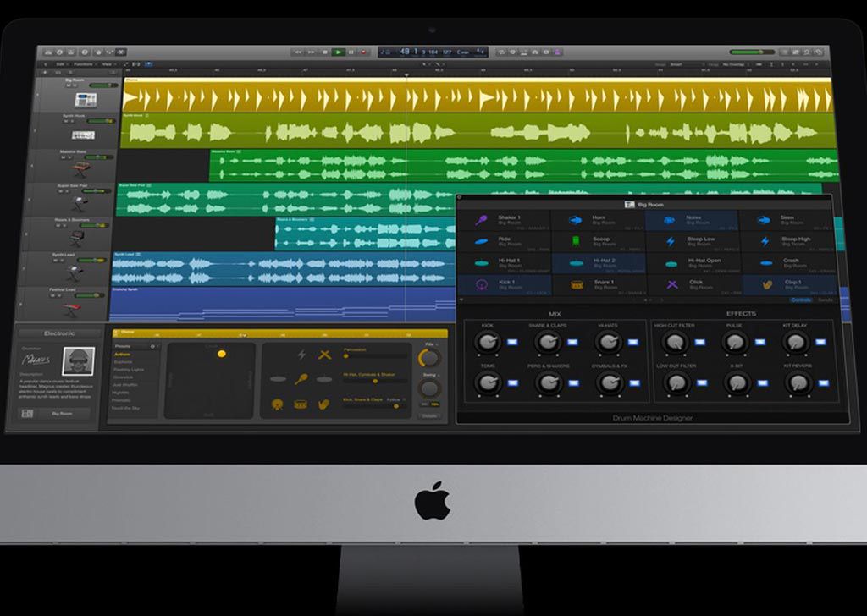The image size is (867, 616).
Task: Switch to the Controls tab
Action: [800, 300]
